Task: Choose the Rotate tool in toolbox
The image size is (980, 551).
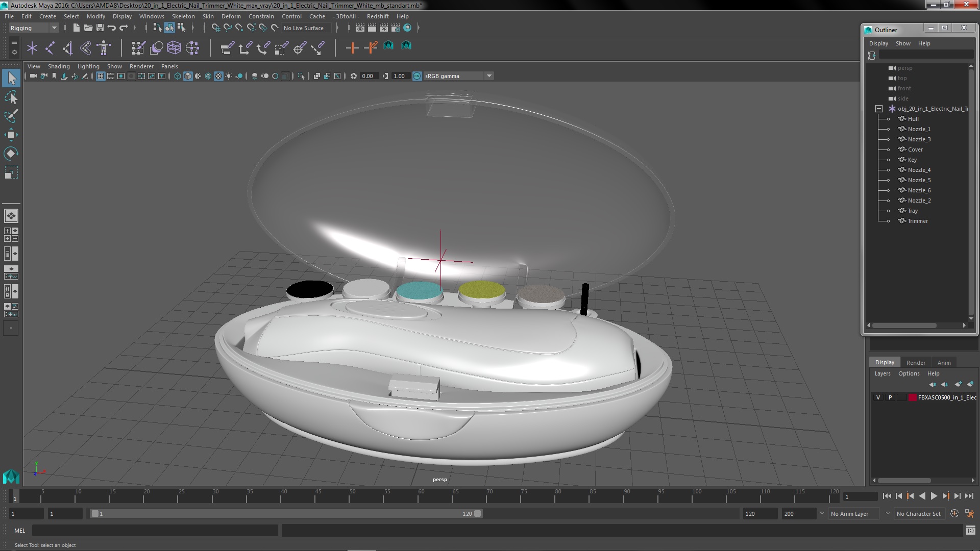Action: click(11, 154)
